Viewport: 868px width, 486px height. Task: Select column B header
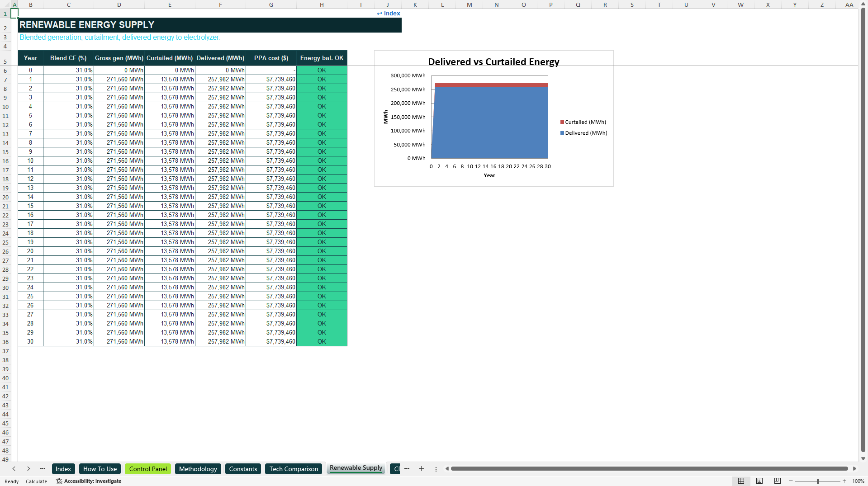[30, 5]
